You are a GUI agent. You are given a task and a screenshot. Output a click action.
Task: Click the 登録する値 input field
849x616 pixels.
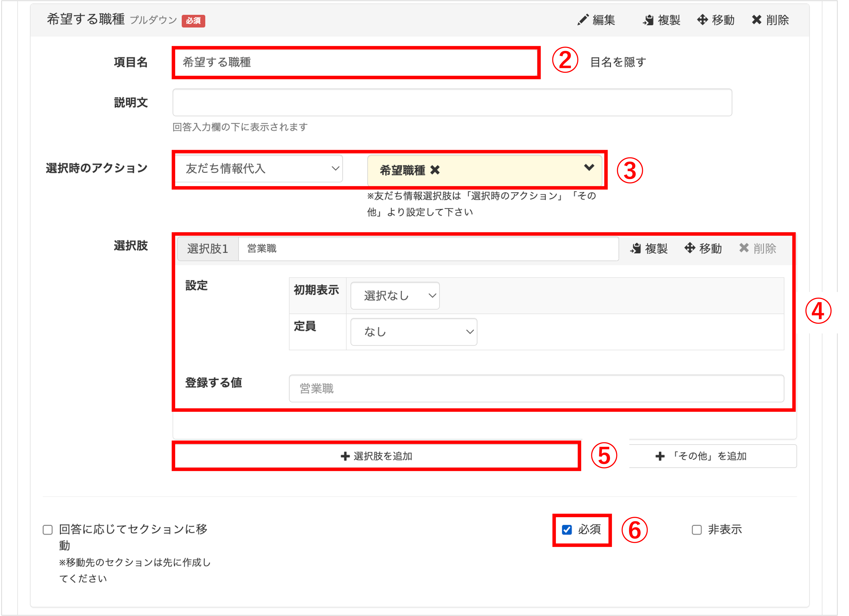536,388
